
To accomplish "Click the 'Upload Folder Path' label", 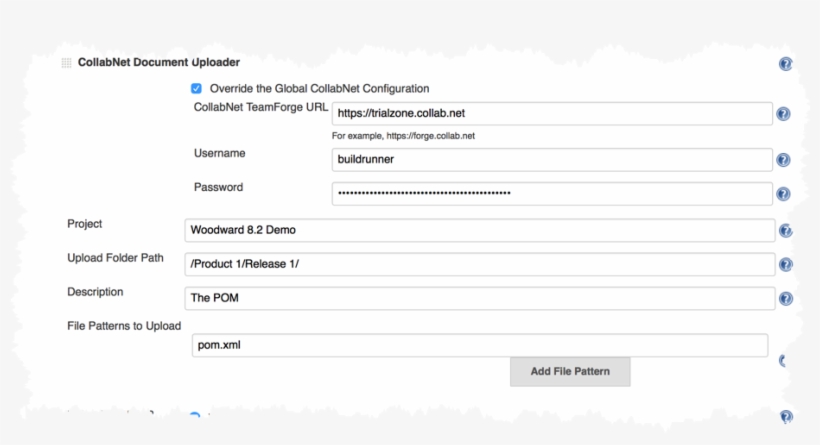I will 115,258.
